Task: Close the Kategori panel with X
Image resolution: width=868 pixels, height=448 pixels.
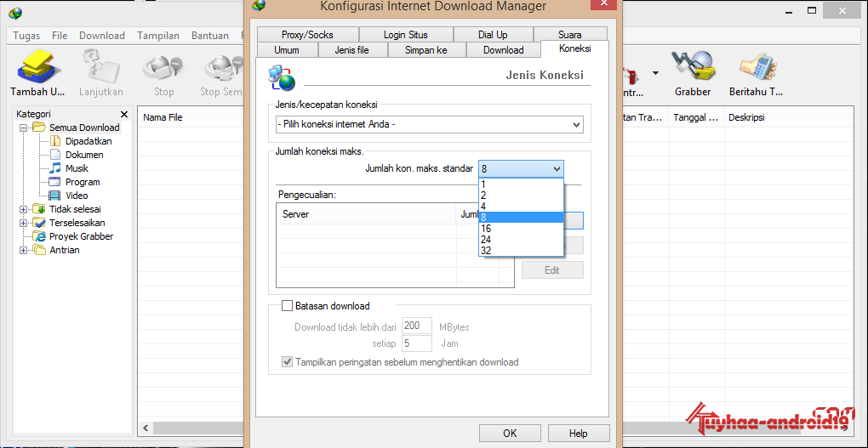Action: click(124, 114)
